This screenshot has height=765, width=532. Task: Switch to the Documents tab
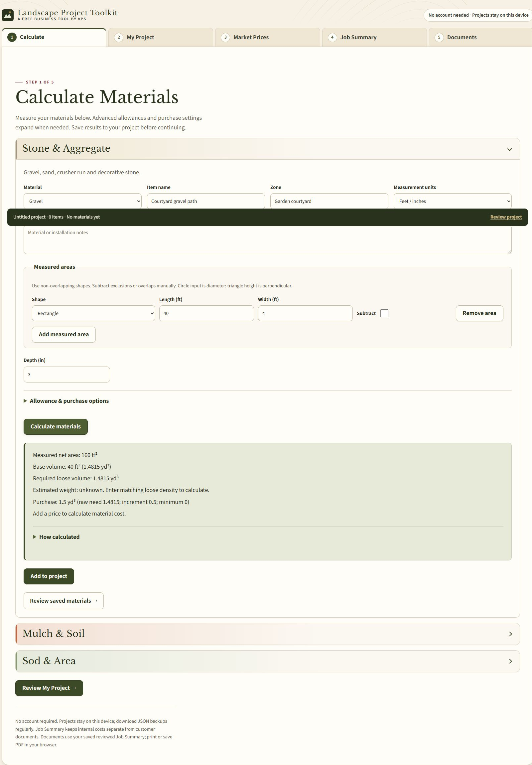pos(480,37)
